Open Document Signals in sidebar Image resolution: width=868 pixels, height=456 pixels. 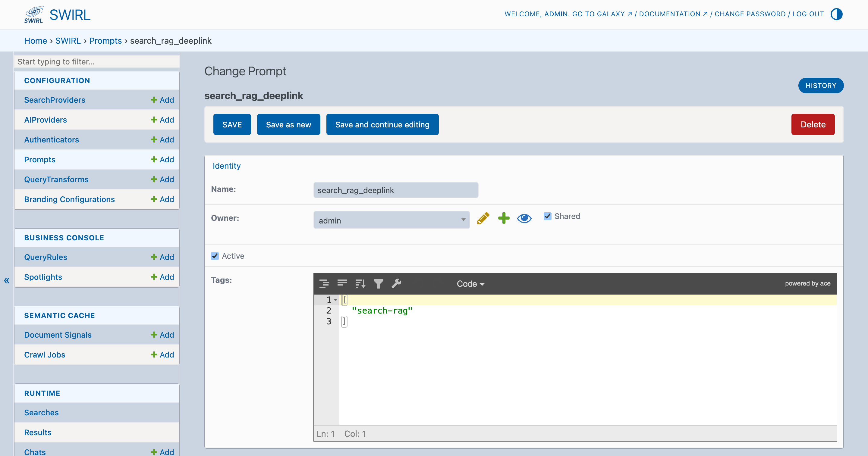pos(58,335)
